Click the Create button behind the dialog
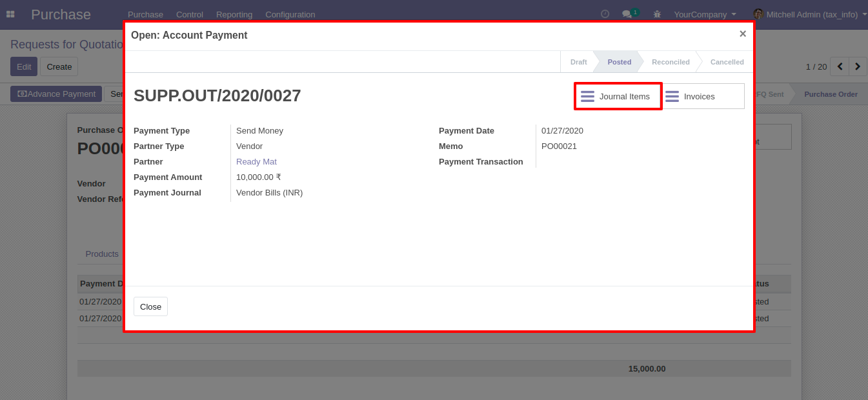The height and width of the screenshot is (400, 868). point(59,66)
